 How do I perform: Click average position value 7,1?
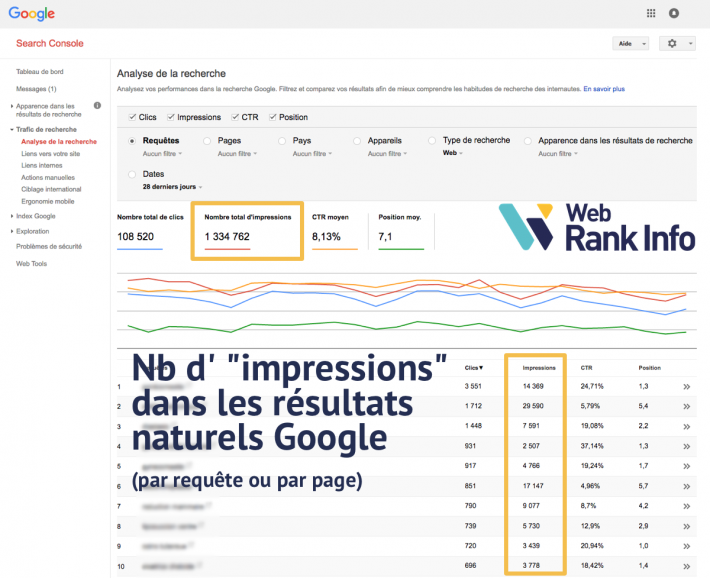tap(385, 236)
